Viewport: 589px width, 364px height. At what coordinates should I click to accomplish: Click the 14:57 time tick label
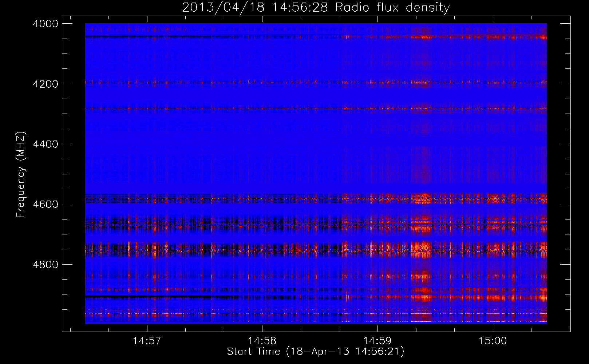coord(147,341)
